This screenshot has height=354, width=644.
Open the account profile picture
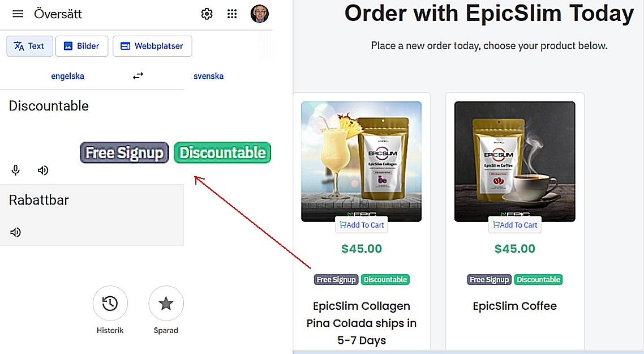coord(260,14)
